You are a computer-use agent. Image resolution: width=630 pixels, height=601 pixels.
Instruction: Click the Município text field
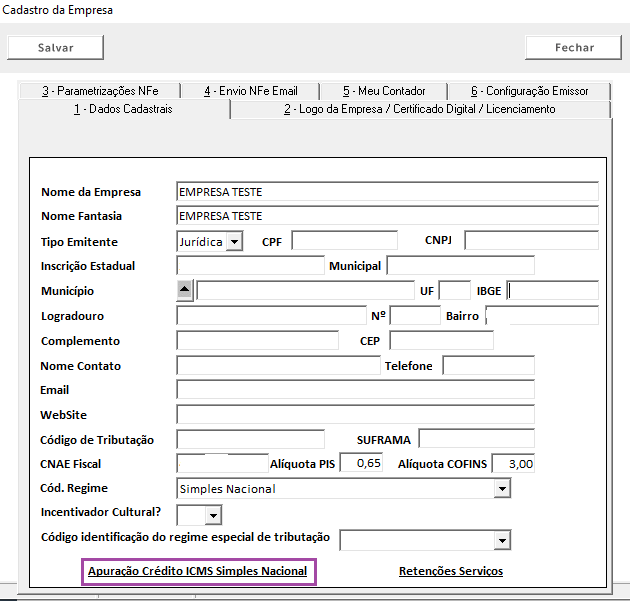coord(305,290)
